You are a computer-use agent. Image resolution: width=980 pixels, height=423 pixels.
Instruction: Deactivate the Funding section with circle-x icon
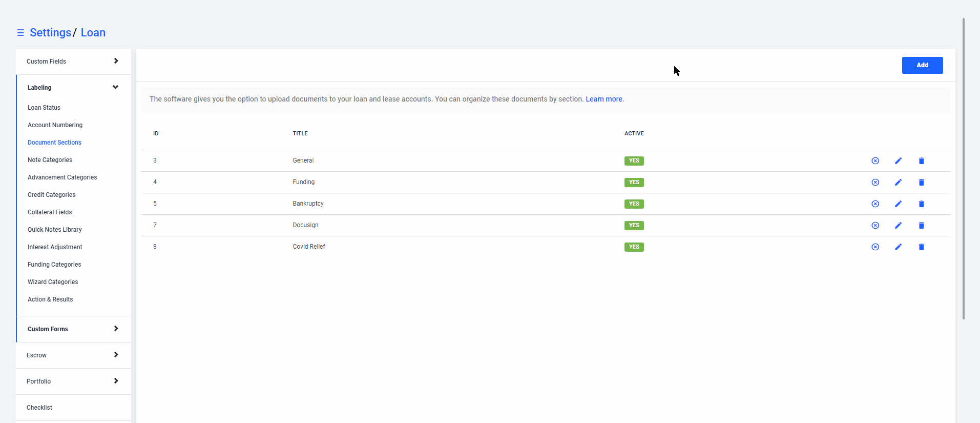875,183
